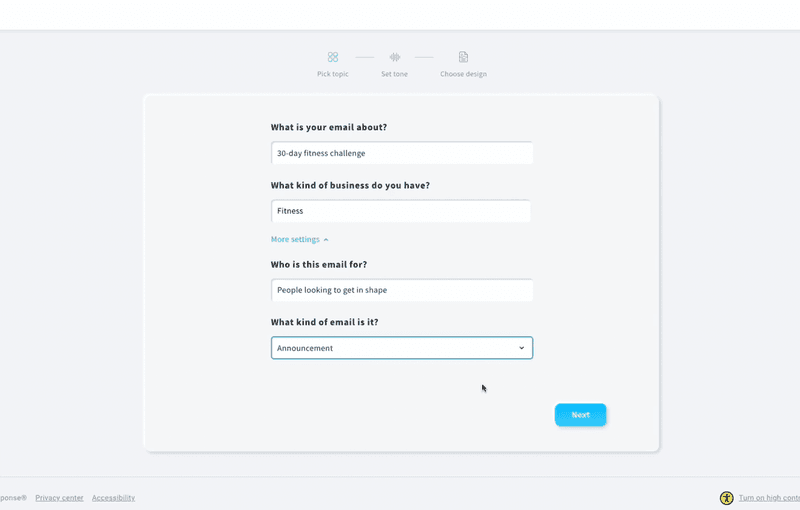Collapse the More settings section
Image resolution: width=800 pixels, height=510 pixels.
click(295, 240)
